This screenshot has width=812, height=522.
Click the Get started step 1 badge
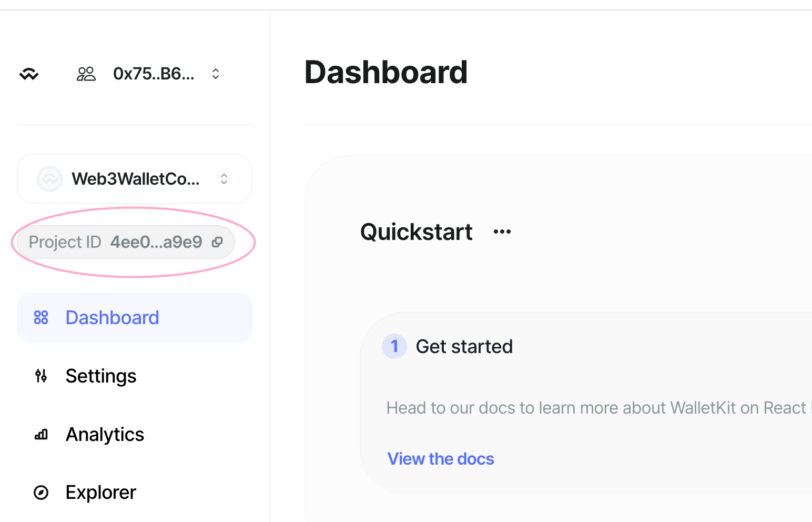(x=394, y=346)
